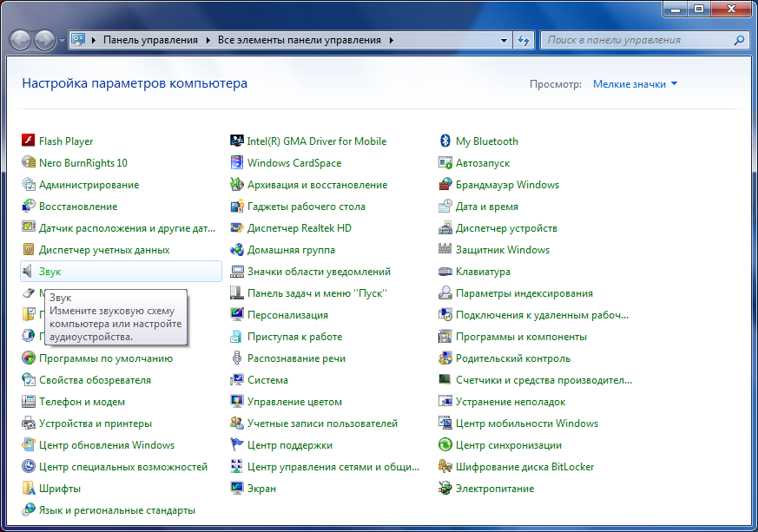Open Язык и региональные стандарты

117,511
